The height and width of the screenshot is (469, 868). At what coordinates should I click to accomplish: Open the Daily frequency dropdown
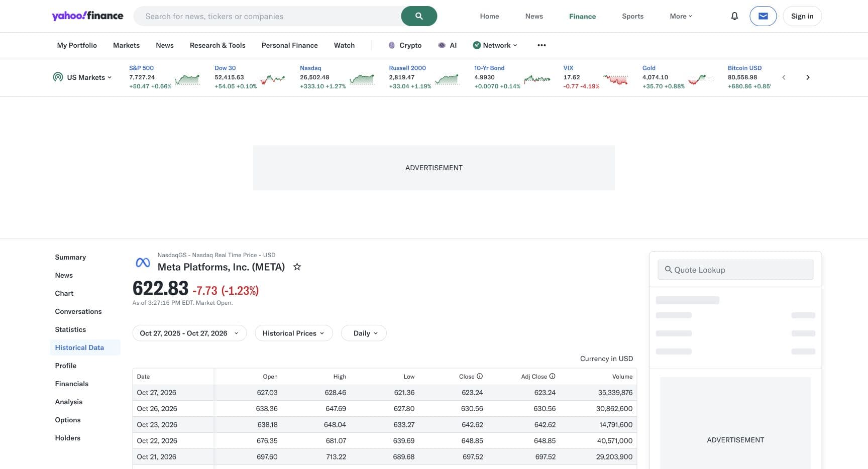tap(364, 333)
